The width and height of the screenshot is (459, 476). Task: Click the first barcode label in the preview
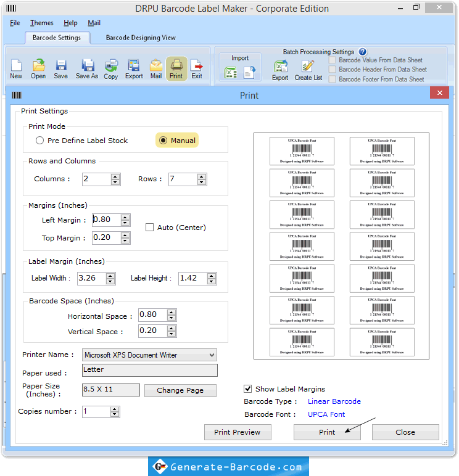tap(302, 151)
